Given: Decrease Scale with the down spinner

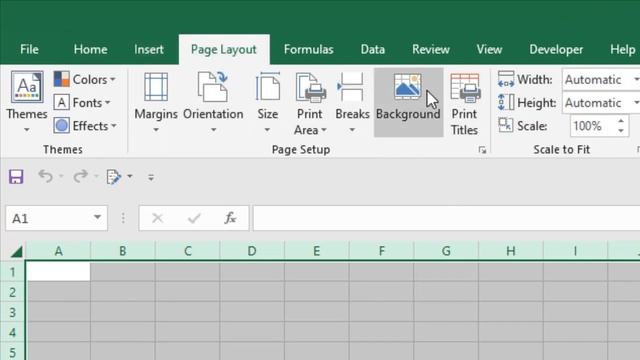Looking at the screenshot, I should [621, 131].
